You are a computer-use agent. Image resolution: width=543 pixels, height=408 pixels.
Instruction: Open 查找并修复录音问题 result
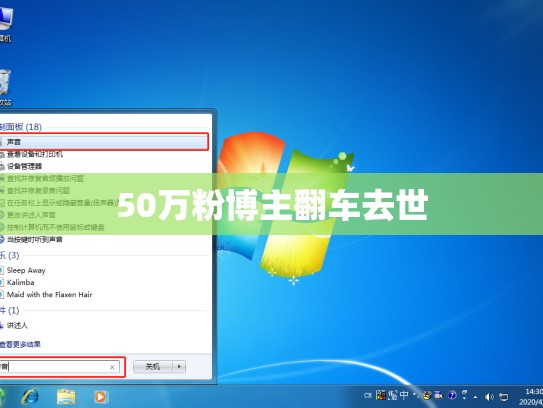click(38, 190)
